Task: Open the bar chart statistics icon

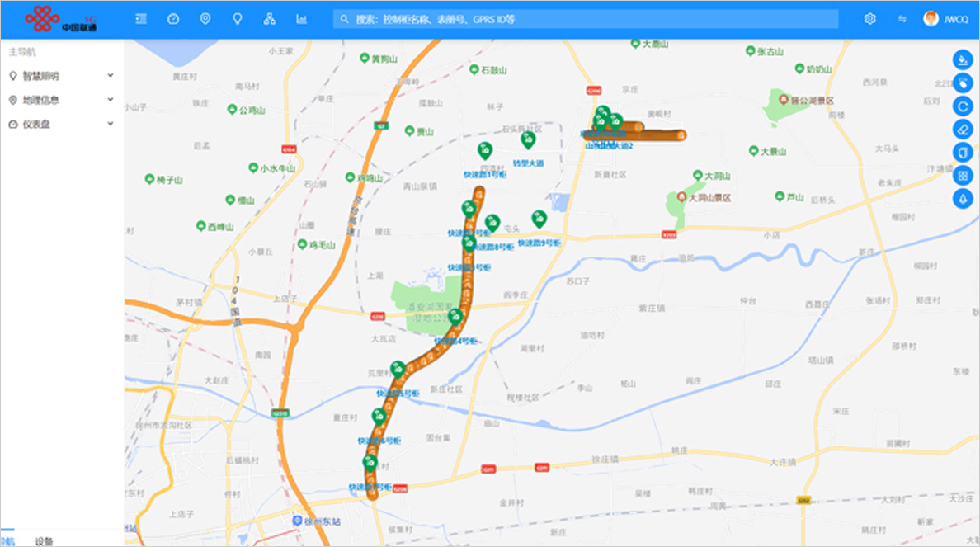Action: [x=302, y=19]
